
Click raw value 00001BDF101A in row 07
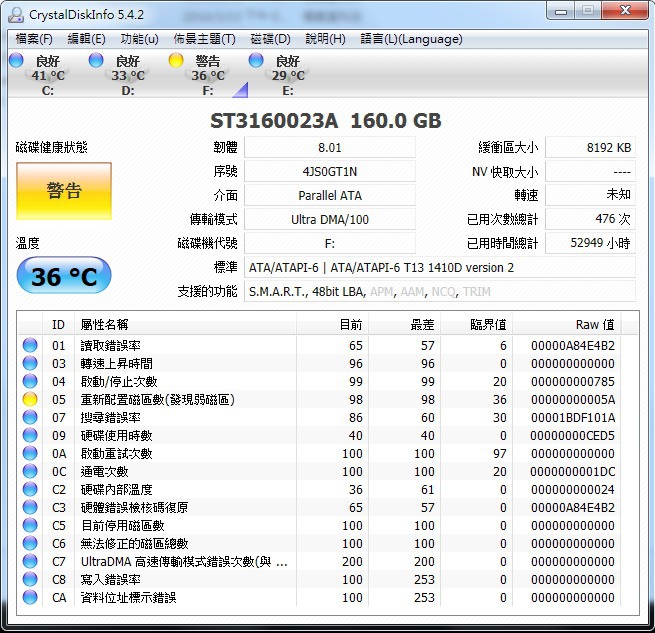[x=573, y=418]
